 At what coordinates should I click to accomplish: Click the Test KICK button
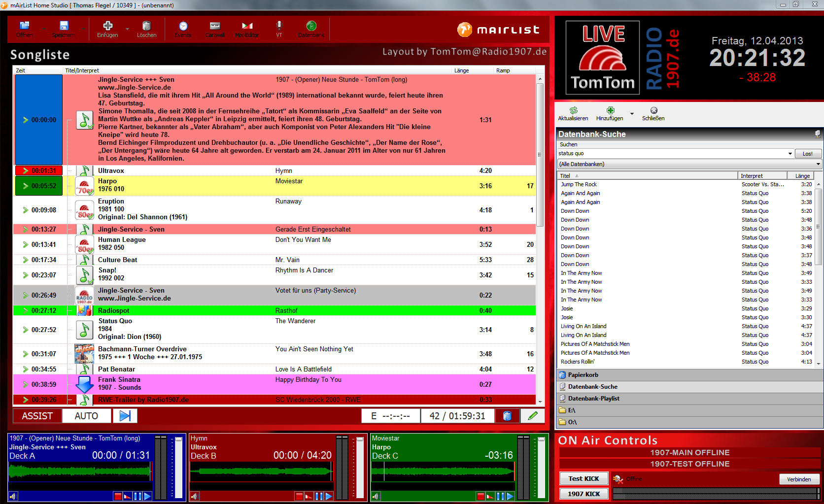(584, 478)
